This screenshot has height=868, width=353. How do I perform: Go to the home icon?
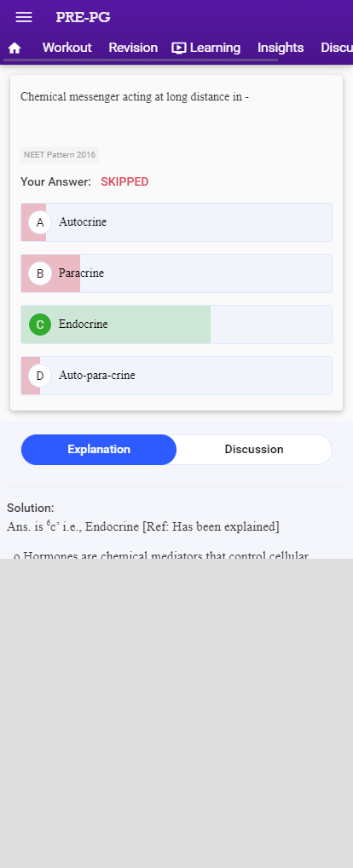(14, 49)
